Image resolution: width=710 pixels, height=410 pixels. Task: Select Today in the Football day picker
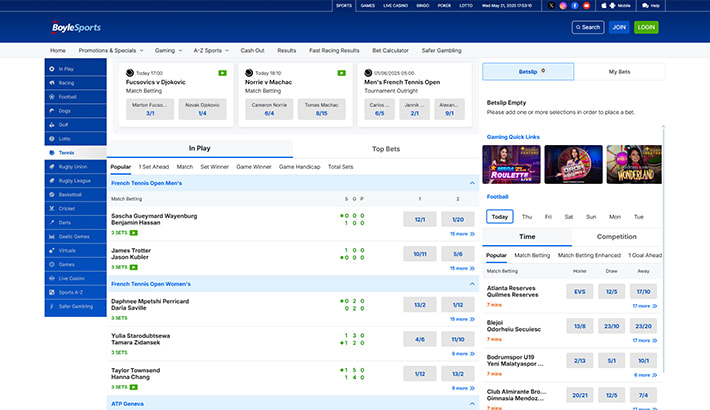(x=499, y=217)
